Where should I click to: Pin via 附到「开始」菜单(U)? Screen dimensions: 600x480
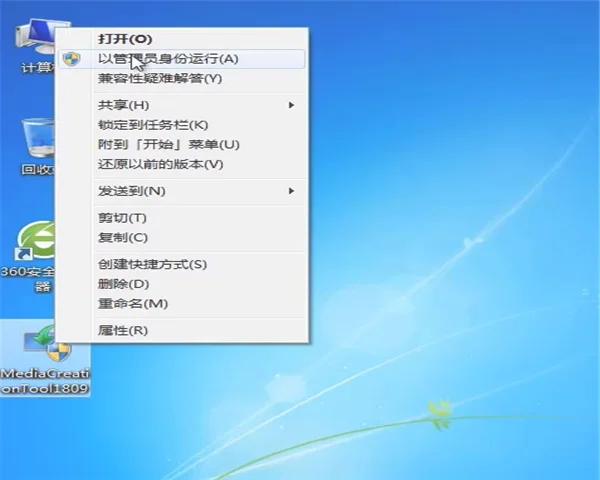point(168,145)
